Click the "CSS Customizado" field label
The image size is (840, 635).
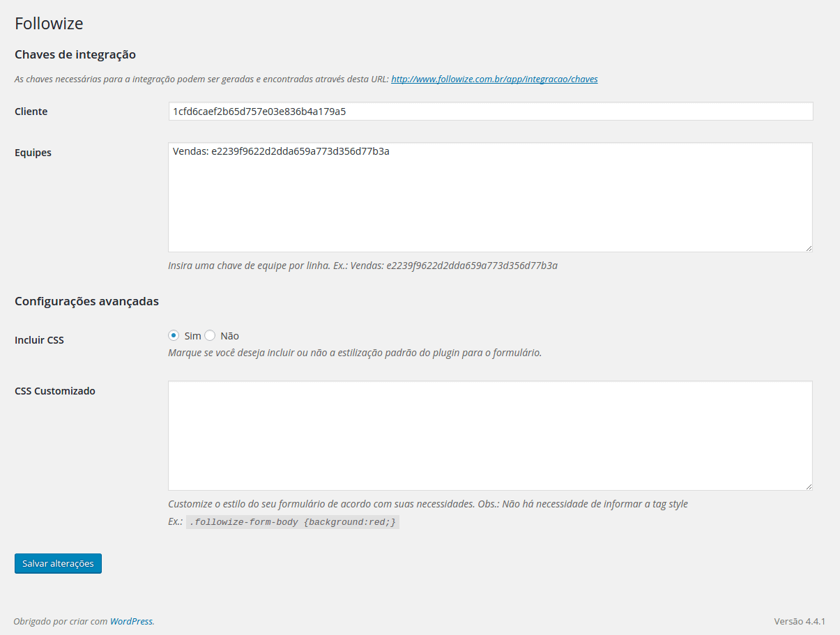pyautogui.click(x=55, y=391)
